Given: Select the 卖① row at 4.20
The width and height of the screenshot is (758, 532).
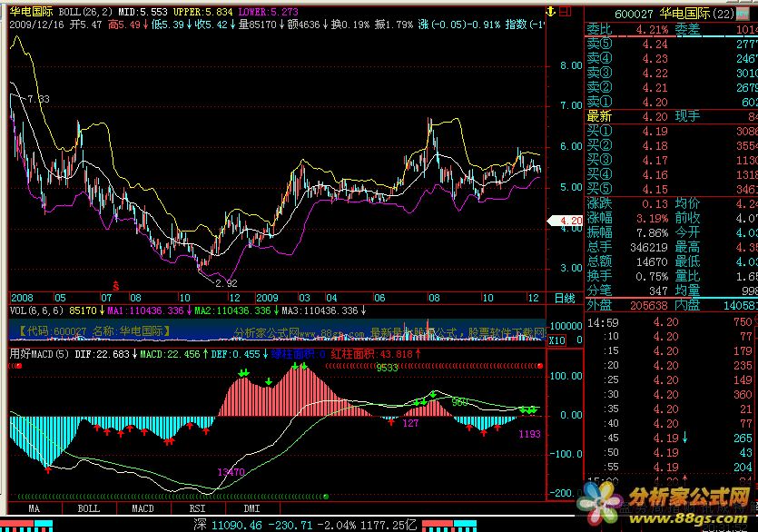Looking at the screenshot, I should tap(672, 102).
